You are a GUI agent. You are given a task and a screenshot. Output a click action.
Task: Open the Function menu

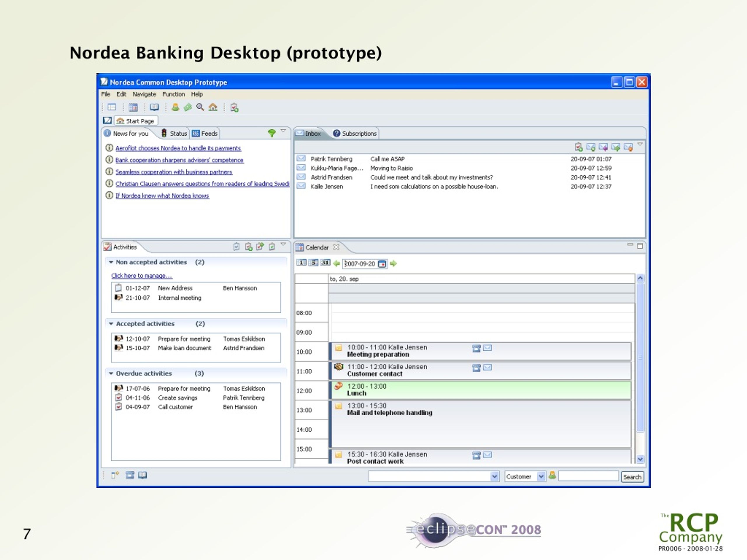(x=173, y=94)
